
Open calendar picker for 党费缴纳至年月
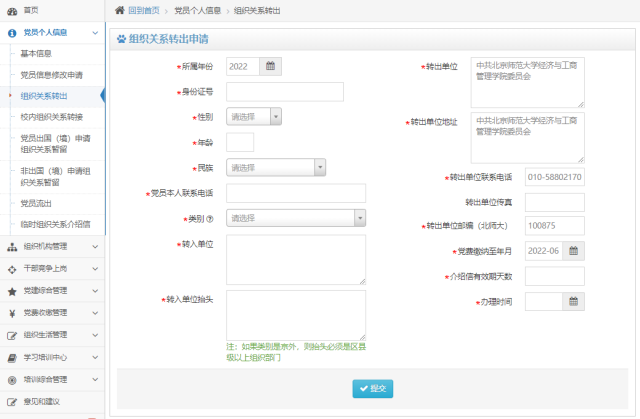(574, 251)
